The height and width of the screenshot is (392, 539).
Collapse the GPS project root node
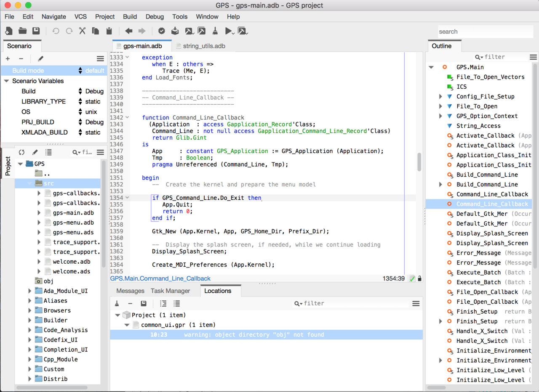pyautogui.click(x=20, y=164)
